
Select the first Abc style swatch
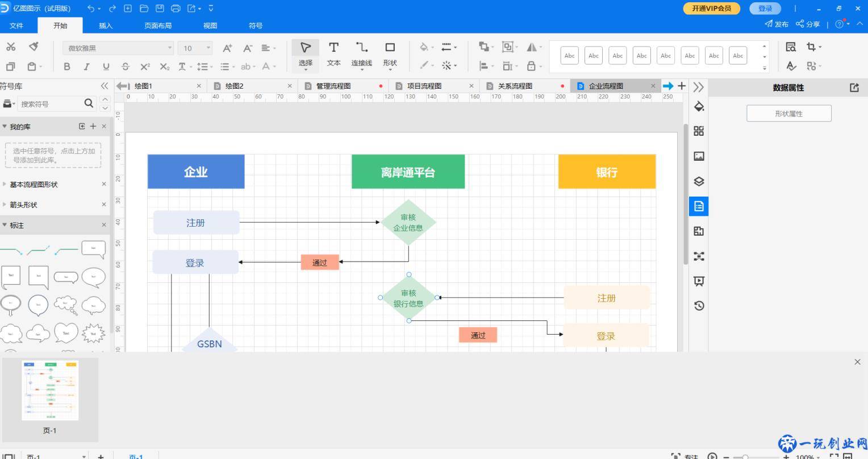pos(569,56)
